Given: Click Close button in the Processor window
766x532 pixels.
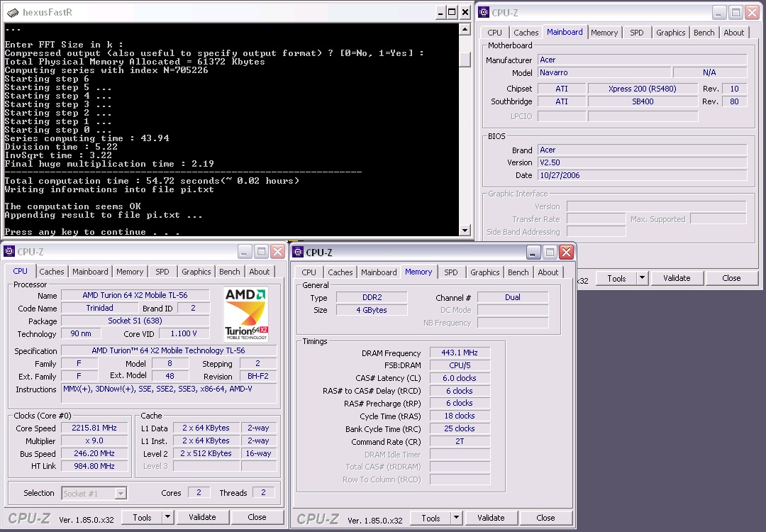Looking at the screenshot, I should pos(257,517).
